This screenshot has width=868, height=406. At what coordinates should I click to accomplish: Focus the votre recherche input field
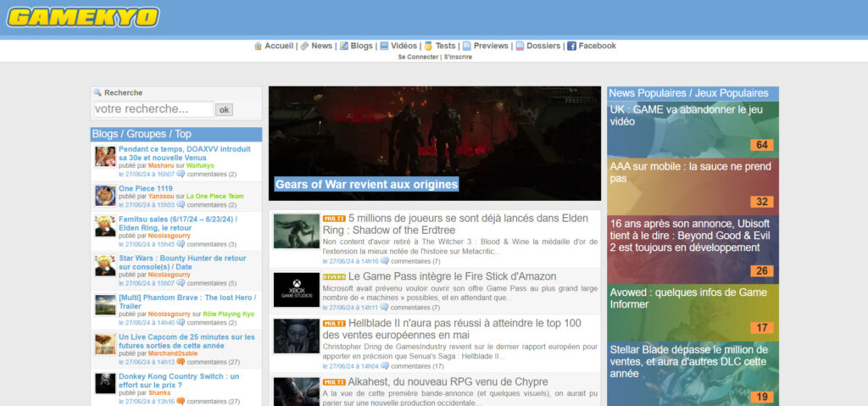[153, 109]
